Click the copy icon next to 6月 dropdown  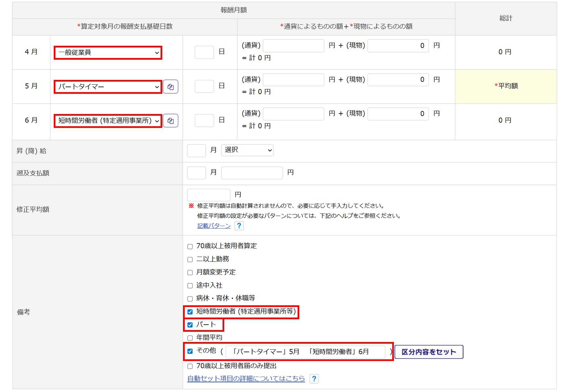point(171,121)
